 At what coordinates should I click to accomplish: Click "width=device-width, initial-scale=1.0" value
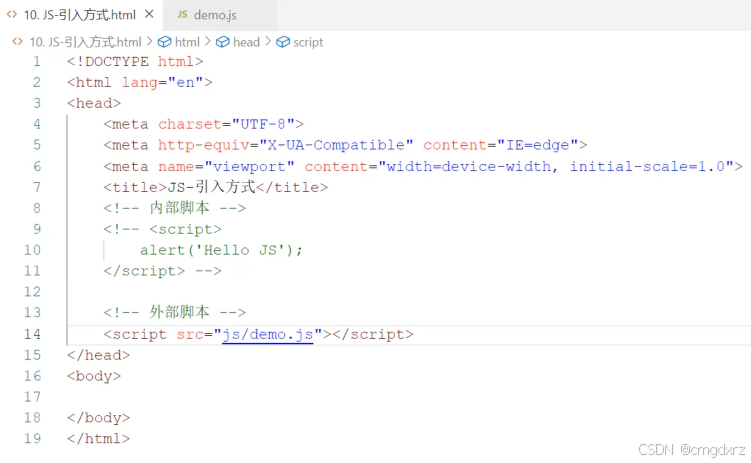(556, 166)
